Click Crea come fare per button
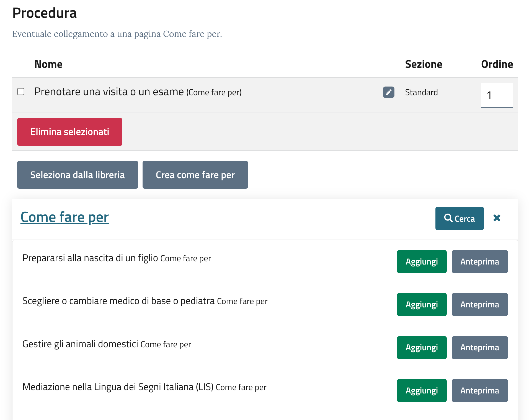Screen dimensions: 529x420 click(x=195, y=175)
